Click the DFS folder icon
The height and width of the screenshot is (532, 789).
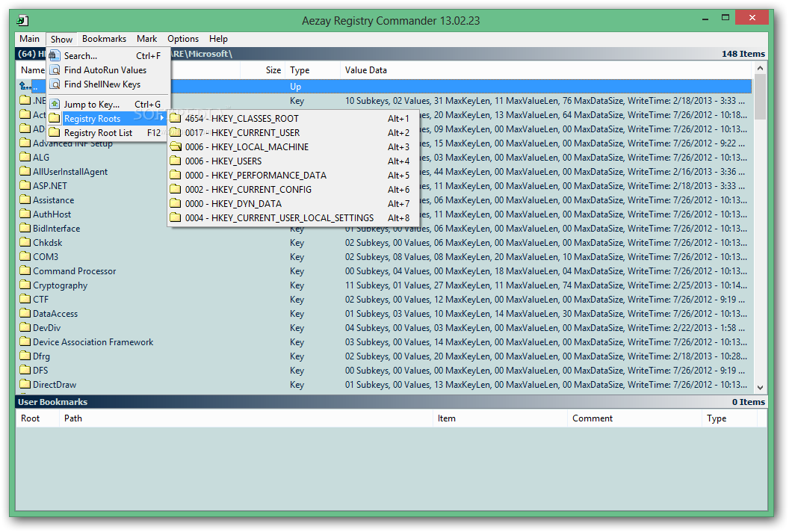[25, 371]
